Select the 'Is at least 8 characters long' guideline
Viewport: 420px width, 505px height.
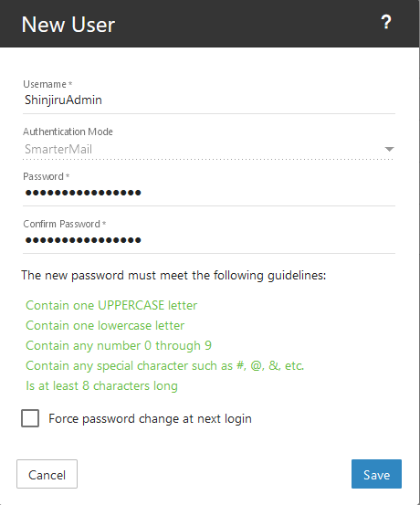coord(101,386)
